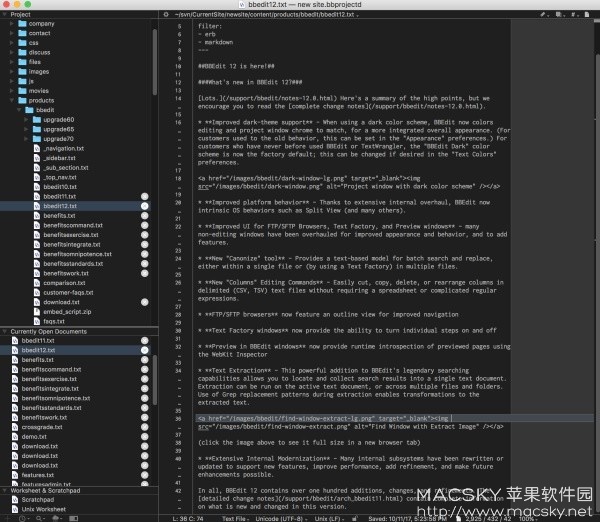Open the sidebar gear action popup at bottom
600x522 pixels.
(56, 519)
